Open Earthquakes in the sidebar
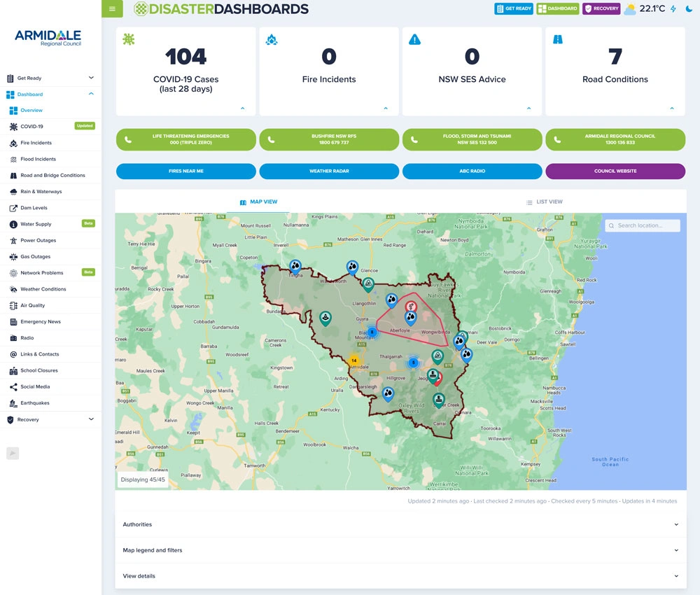 (x=35, y=403)
